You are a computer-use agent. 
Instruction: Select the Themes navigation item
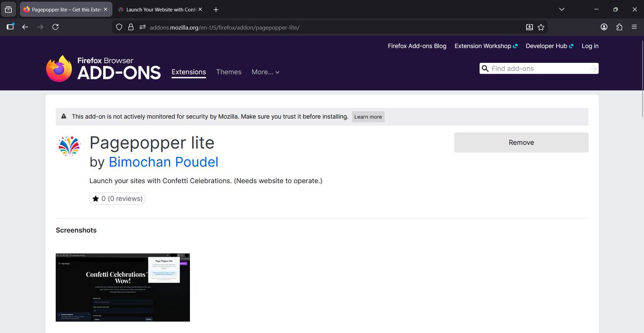[229, 72]
